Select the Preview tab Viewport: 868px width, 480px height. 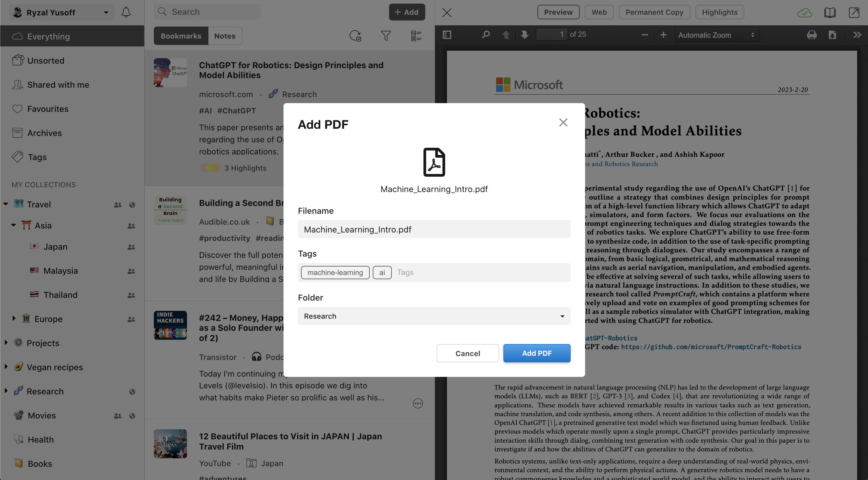[558, 12]
